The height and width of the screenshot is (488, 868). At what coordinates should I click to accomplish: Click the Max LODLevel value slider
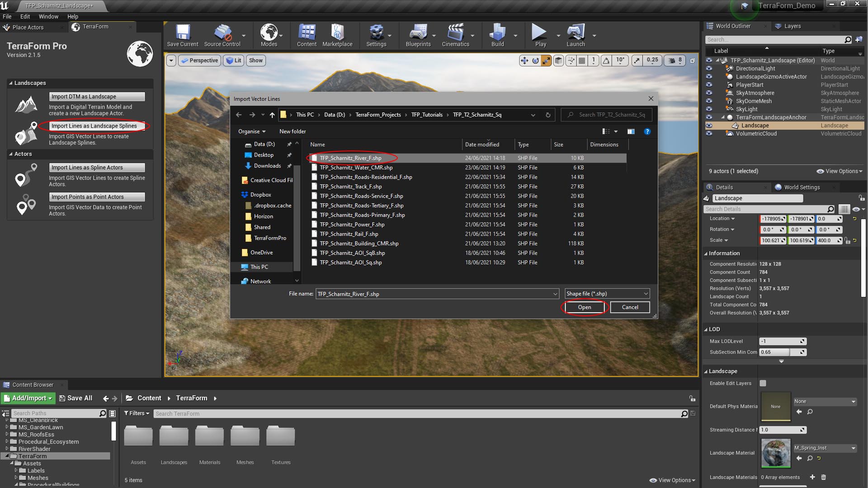(783, 341)
